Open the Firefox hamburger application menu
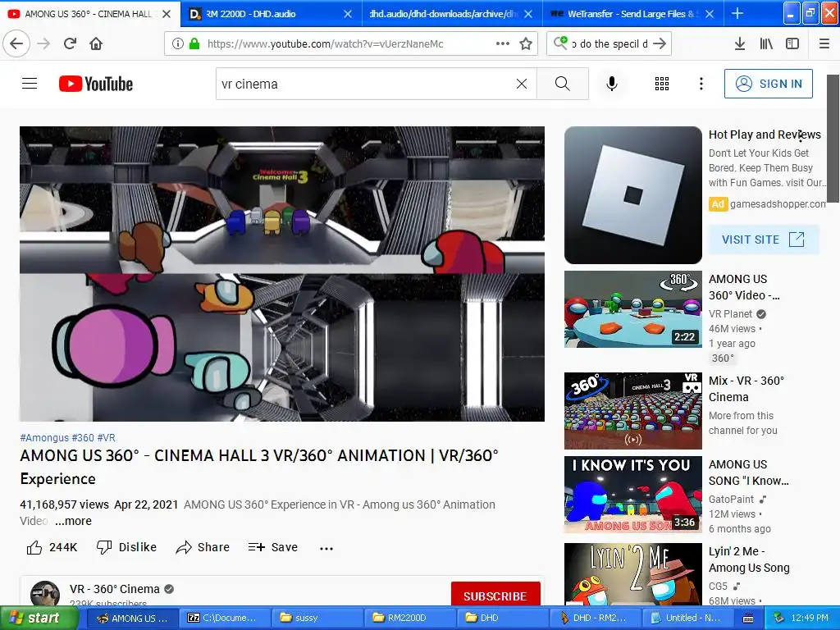This screenshot has height=630, width=840. (824, 44)
